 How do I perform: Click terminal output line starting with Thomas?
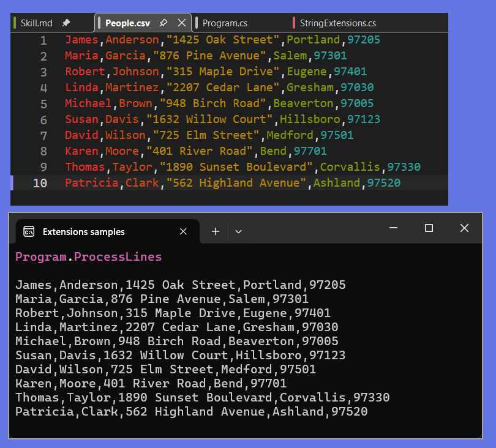tap(203, 397)
